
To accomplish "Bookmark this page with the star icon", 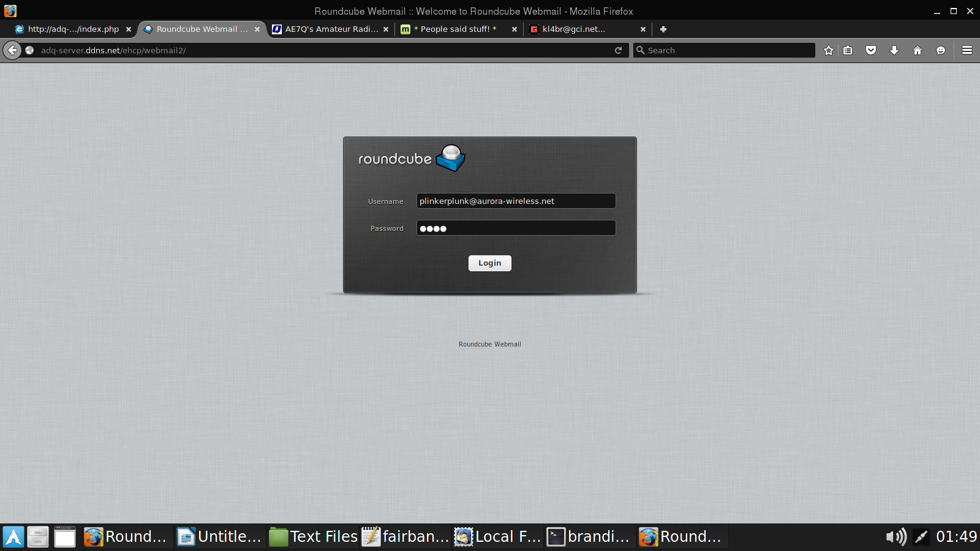I will [829, 50].
